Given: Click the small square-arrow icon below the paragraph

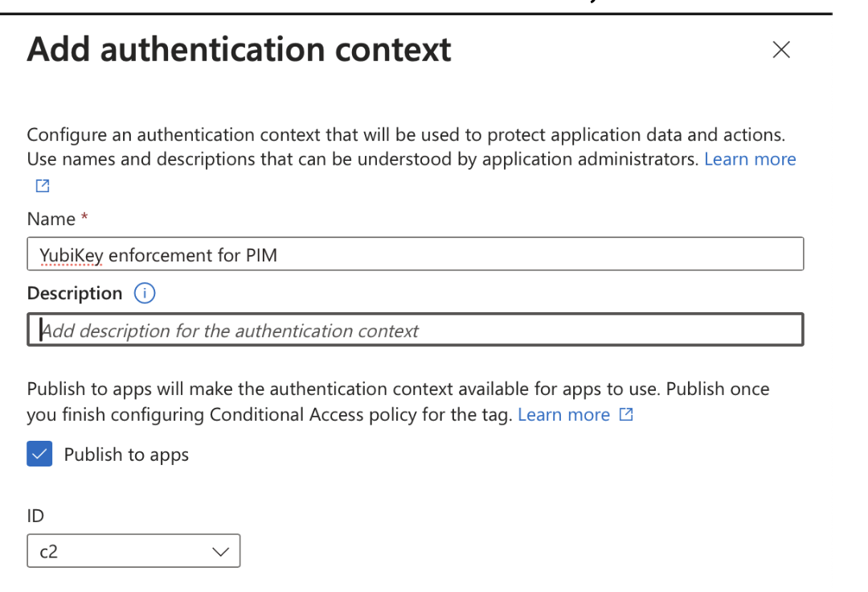Looking at the screenshot, I should (x=42, y=186).
